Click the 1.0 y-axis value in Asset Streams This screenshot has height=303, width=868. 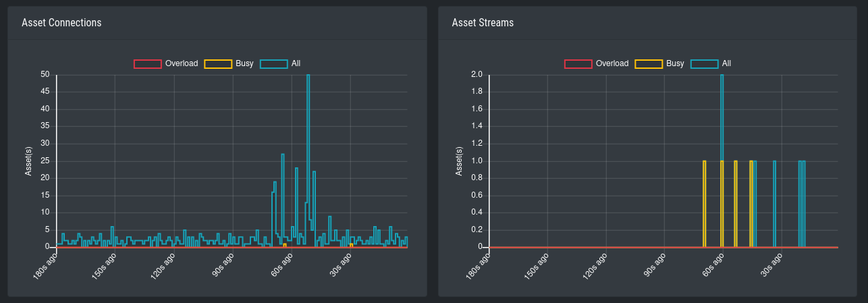[x=476, y=161]
